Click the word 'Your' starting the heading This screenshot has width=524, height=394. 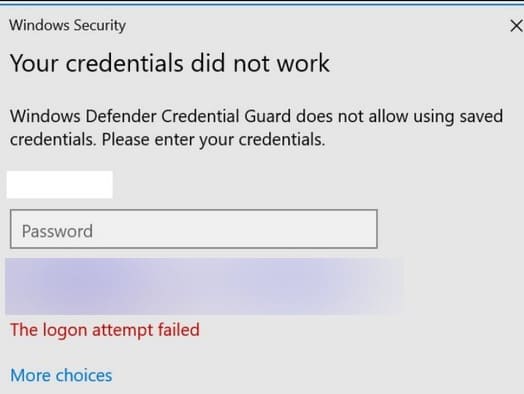tap(34, 63)
